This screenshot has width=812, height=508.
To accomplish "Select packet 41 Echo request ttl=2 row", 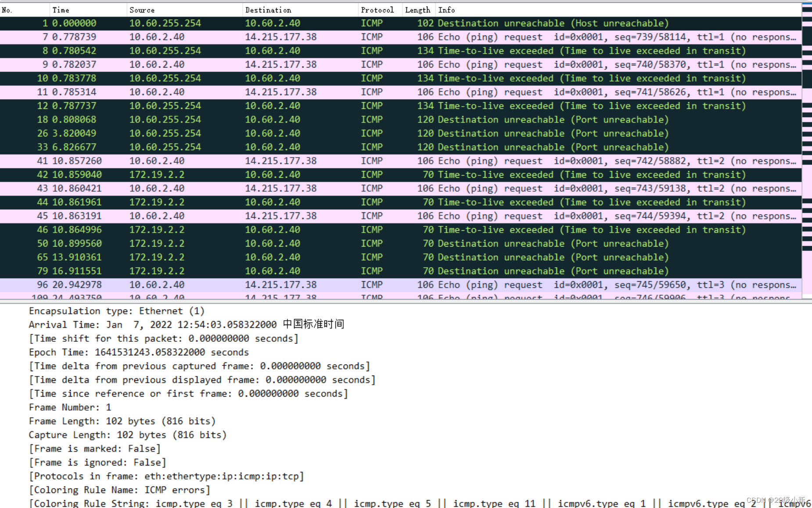I will (401, 161).
